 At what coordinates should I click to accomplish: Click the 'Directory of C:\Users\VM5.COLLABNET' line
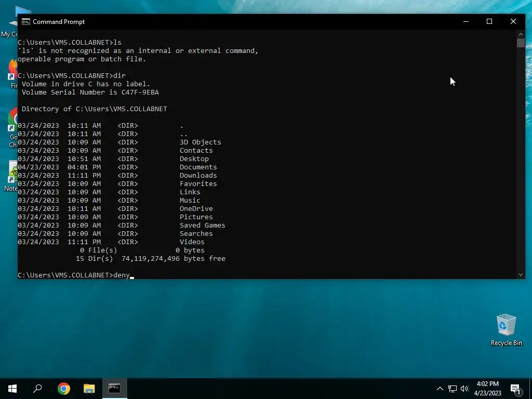95,109
